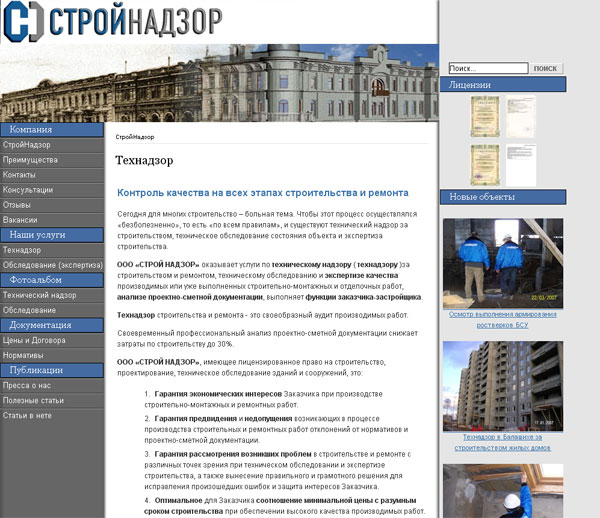The image size is (600, 518).
Task: Click the heading Контроль качества на всех этапах
Action: point(262,193)
